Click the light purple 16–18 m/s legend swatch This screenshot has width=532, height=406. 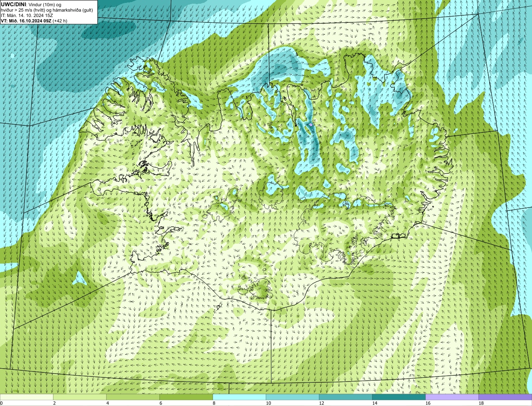pos(452,397)
